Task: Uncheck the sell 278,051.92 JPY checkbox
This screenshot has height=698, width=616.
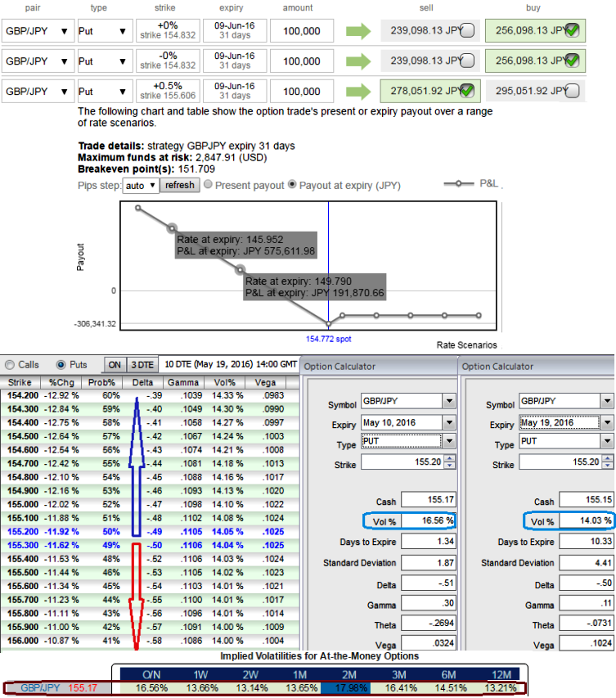Action: tap(467, 91)
